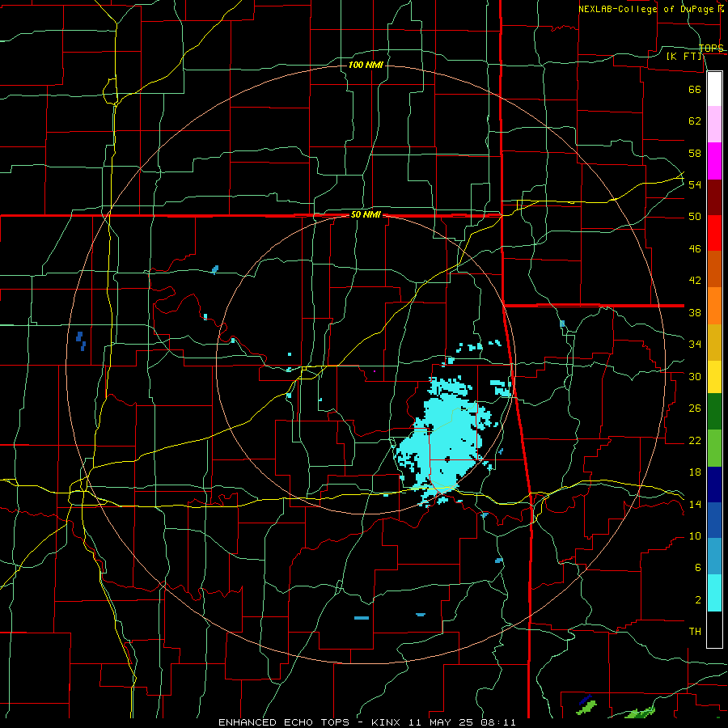Click the bright yellow legend swatch
Image resolution: width=728 pixels, height=728 pixels.
(x=714, y=376)
